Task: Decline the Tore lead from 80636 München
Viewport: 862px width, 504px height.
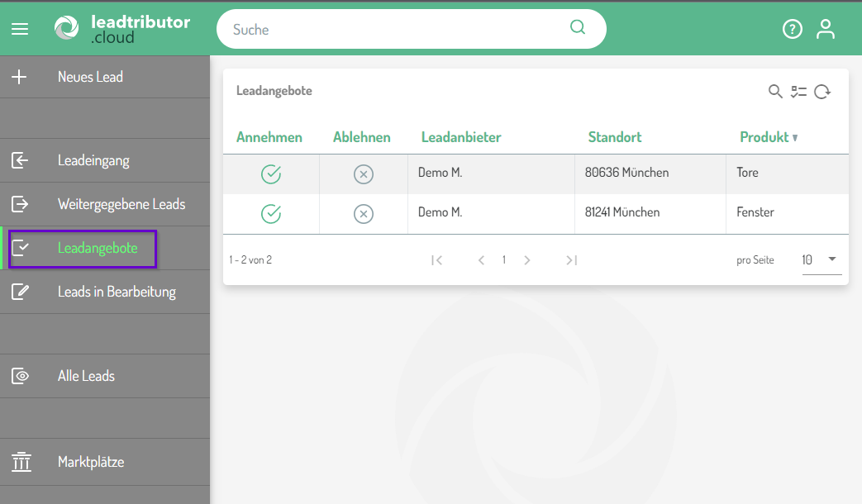Action: tap(364, 174)
